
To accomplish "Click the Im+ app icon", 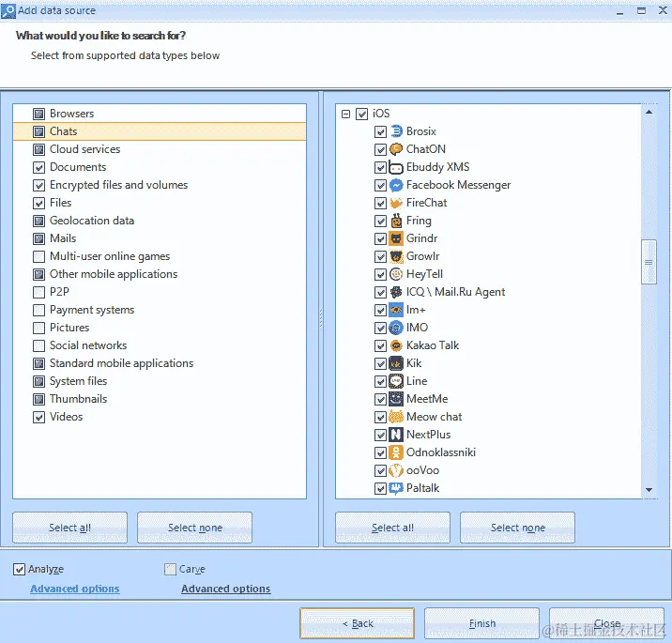I will [396, 310].
